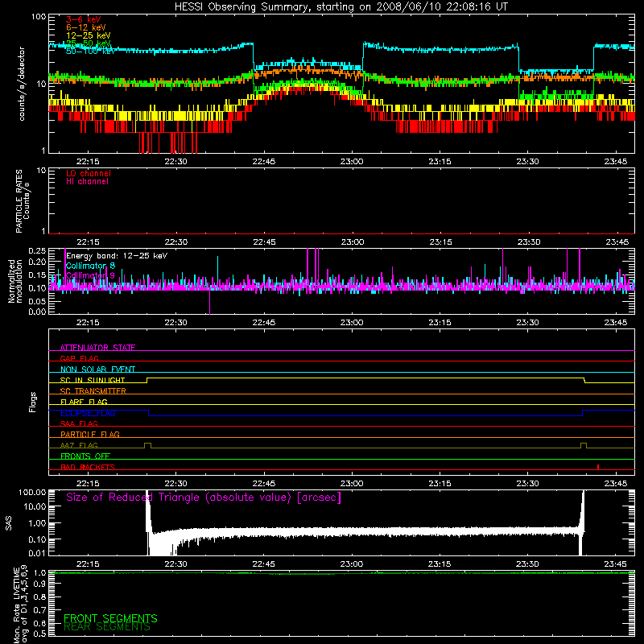Click 23:15 tick label under modulation plot
644x644 pixels.
point(440,323)
